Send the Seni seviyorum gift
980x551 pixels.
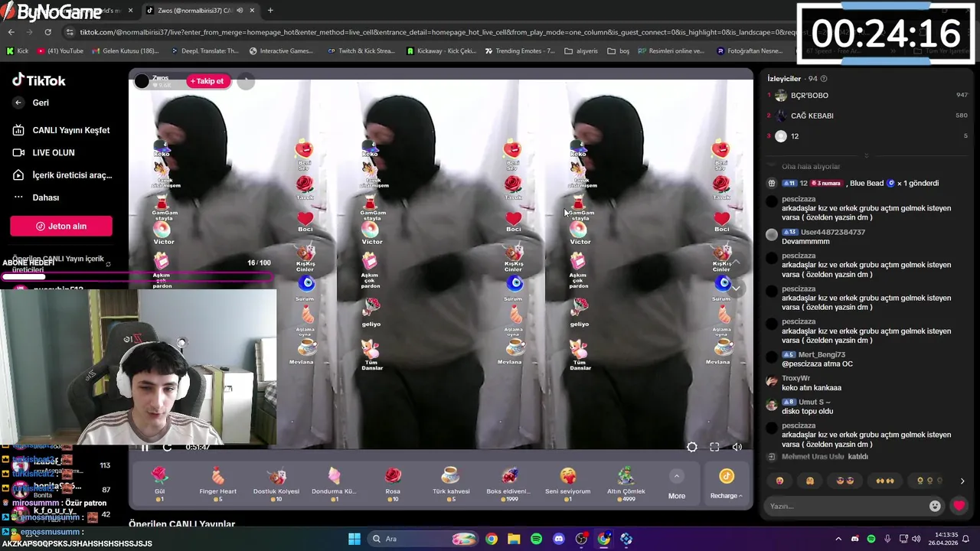point(567,484)
